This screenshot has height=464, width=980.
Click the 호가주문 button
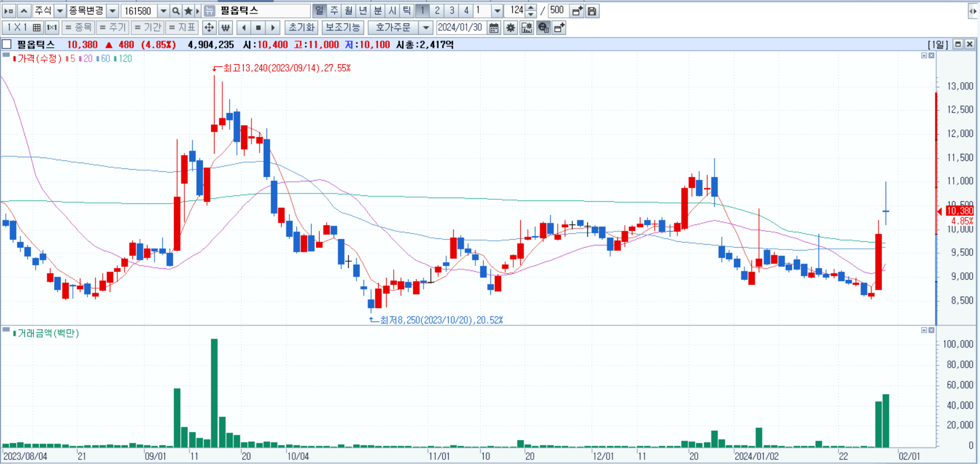click(393, 27)
